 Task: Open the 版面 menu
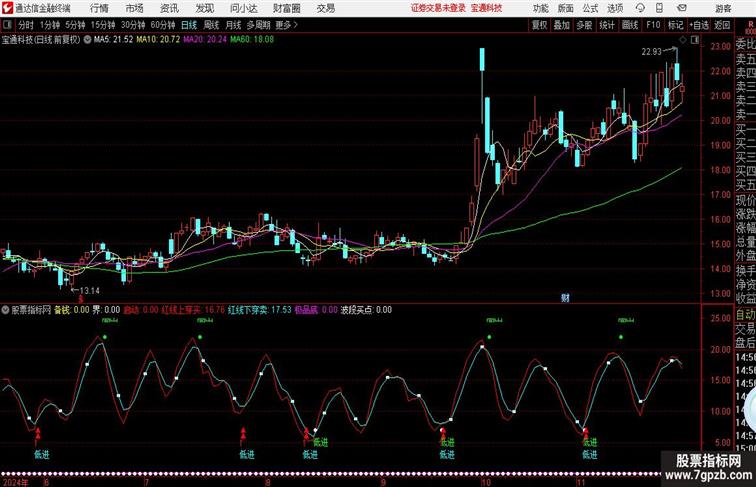tap(566, 8)
